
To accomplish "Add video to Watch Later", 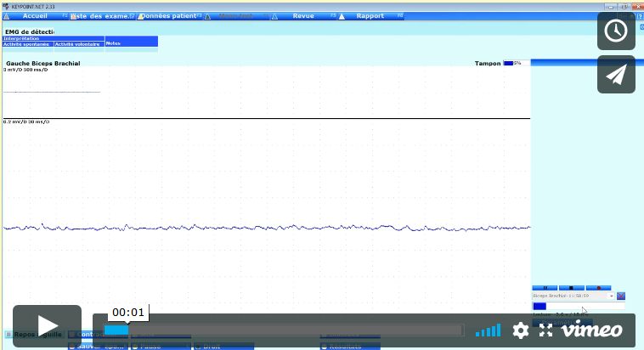I will [616, 31].
